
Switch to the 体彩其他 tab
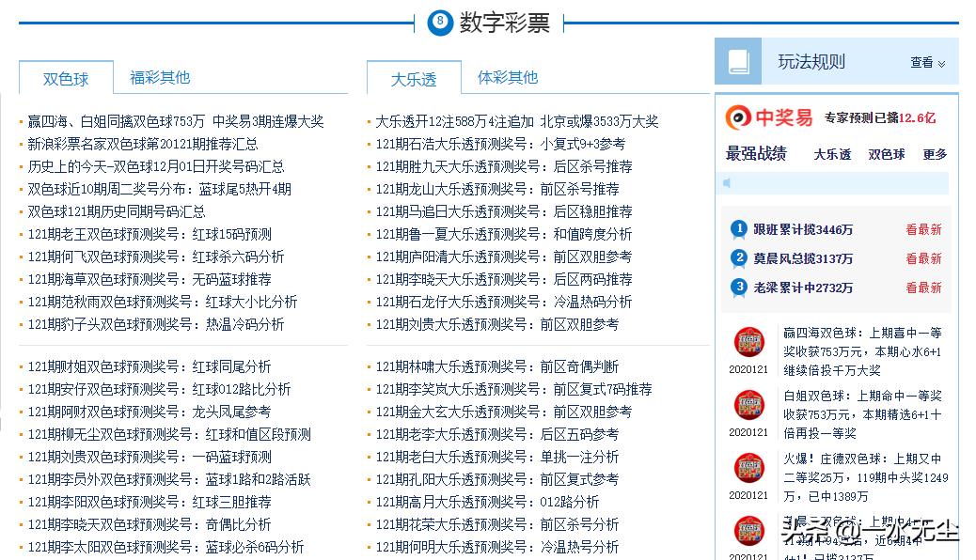click(508, 77)
